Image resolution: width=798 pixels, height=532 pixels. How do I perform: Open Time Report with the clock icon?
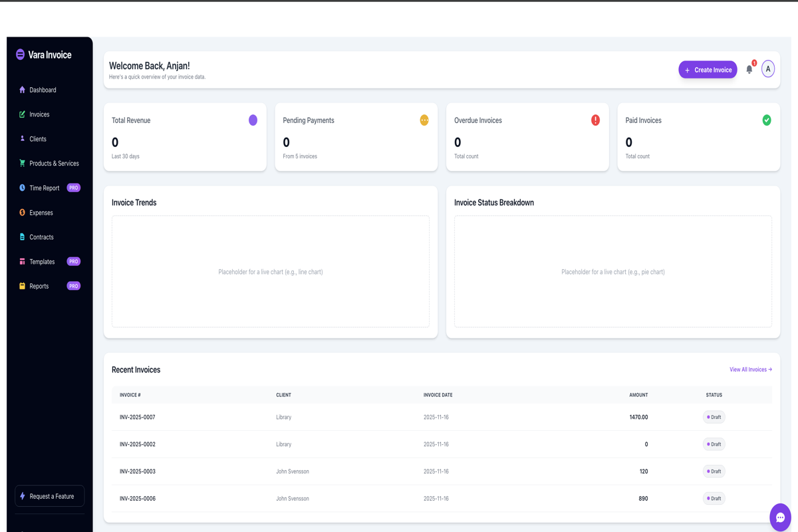coord(22,188)
